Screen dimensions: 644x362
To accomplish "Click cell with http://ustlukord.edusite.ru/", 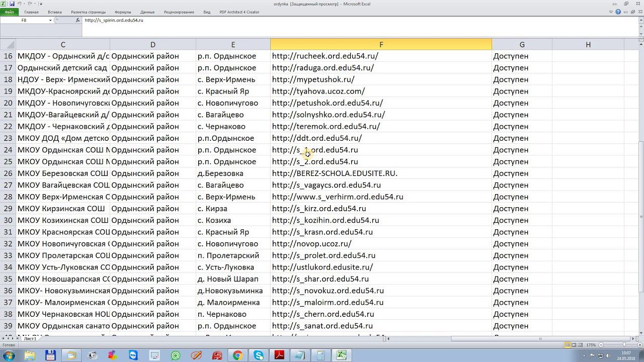I will point(381,267).
